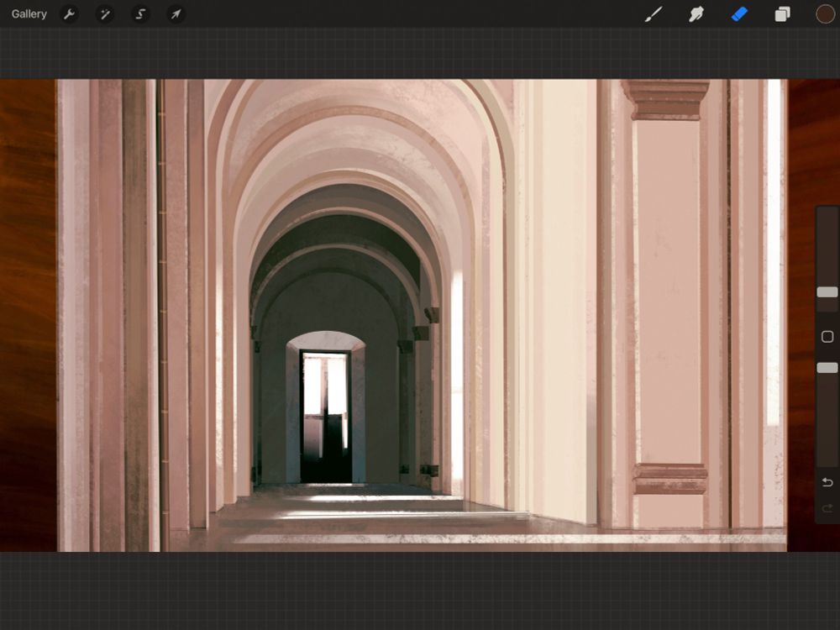Image resolution: width=840 pixels, height=630 pixels.
Task: Undo the last action
Action: (827, 482)
